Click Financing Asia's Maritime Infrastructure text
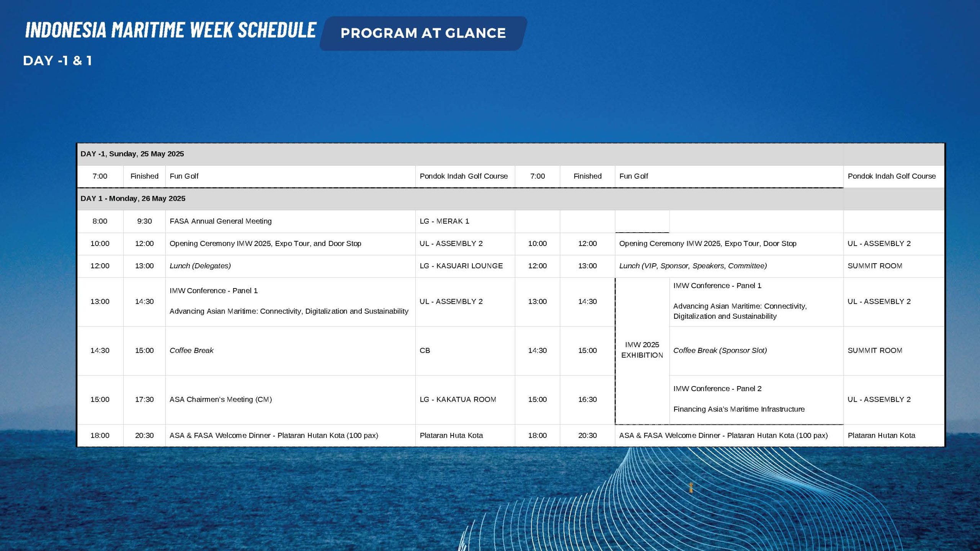Screen dimensions: 980x551 tap(739, 409)
